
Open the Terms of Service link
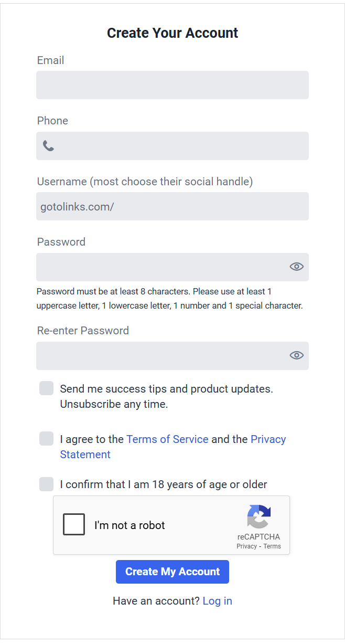click(x=167, y=439)
